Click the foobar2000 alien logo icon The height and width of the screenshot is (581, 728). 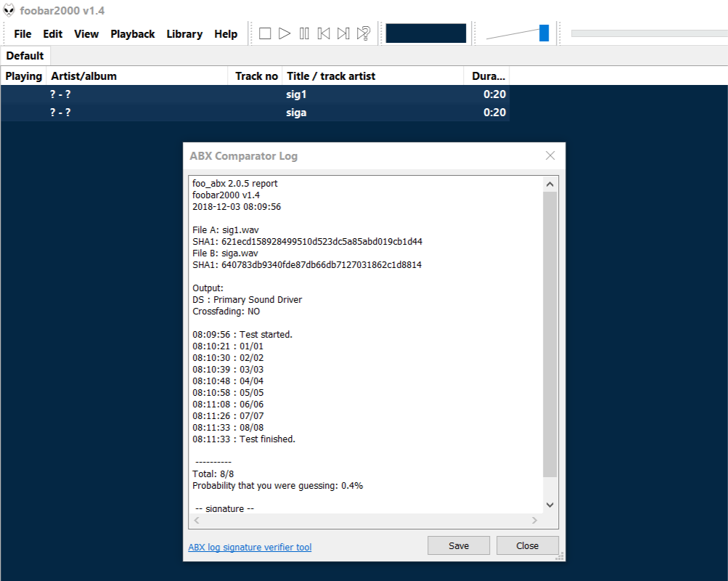point(9,10)
